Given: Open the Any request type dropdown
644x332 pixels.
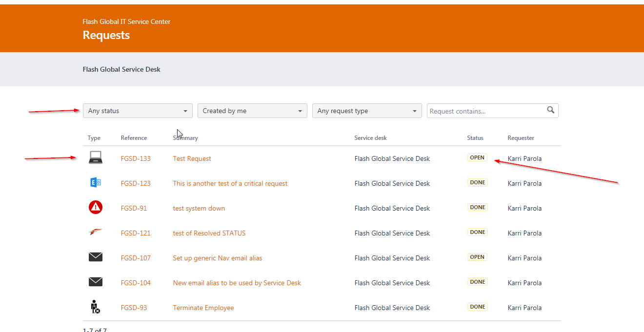Looking at the screenshot, I should coord(367,111).
